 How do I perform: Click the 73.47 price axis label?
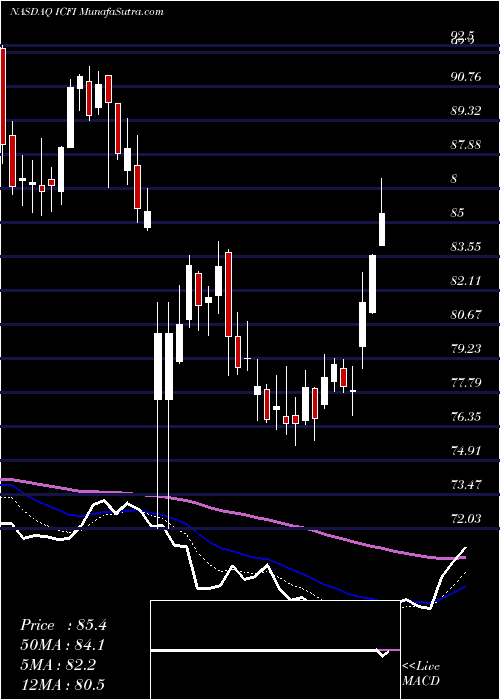tap(466, 484)
